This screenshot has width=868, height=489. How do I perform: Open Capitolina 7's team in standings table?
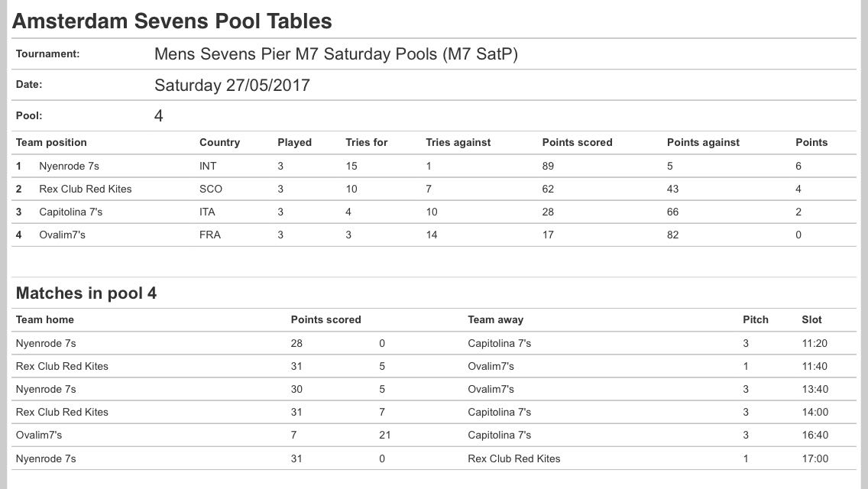pyautogui.click(x=70, y=212)
